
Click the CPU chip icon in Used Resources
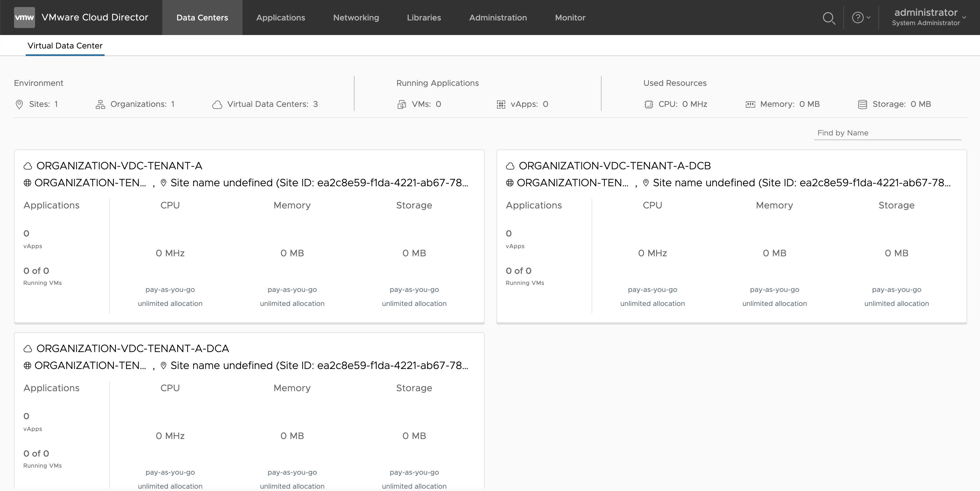[649, 105]
